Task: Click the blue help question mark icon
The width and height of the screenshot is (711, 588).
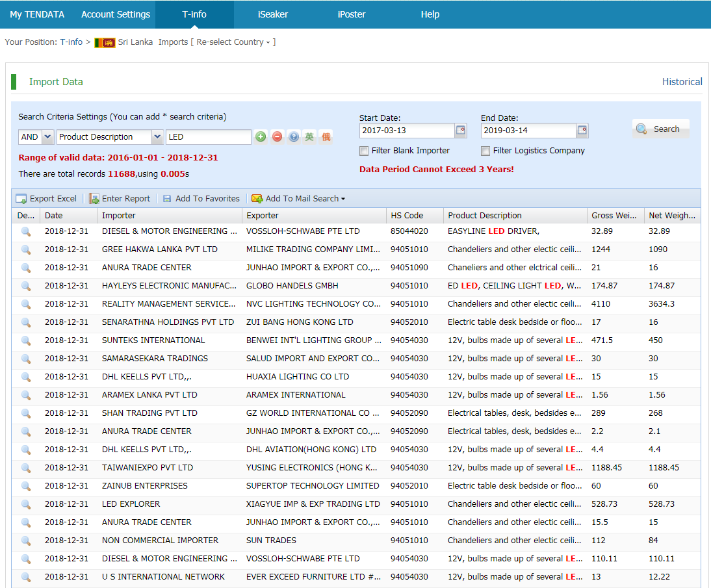Action: click(294, 137)
